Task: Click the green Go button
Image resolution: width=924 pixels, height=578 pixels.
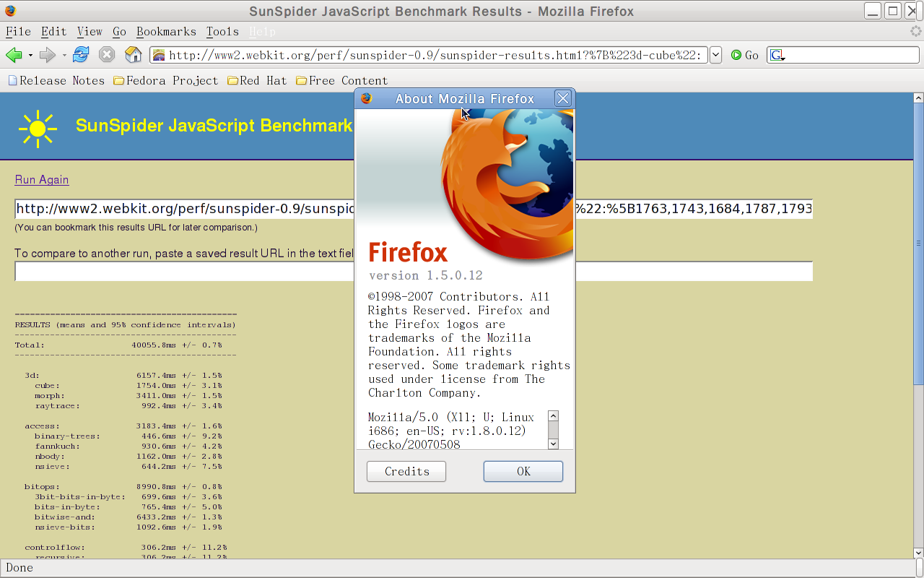Action: point(744,55)
